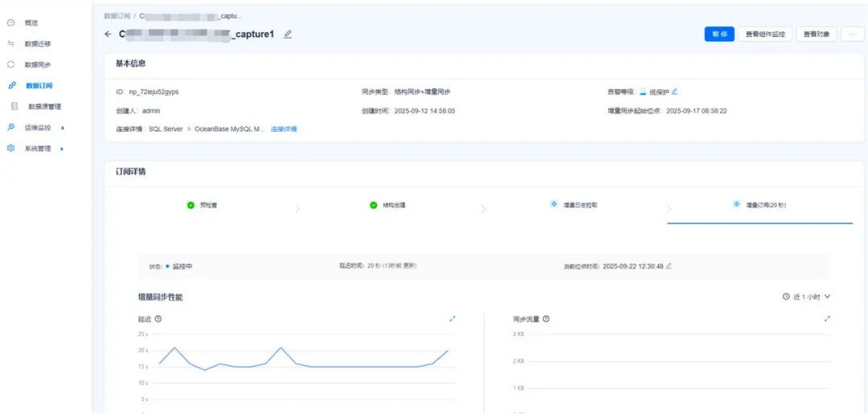Open 数据源管理 in the sidebar
Screen dimensions: 868x414
click(x=44, y=106)
